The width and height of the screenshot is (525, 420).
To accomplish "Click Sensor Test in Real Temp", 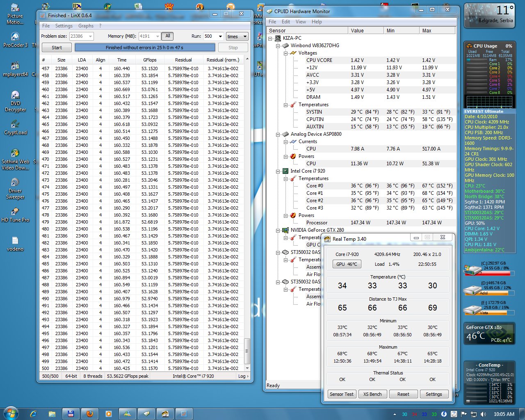I will (x=342, y=394).
